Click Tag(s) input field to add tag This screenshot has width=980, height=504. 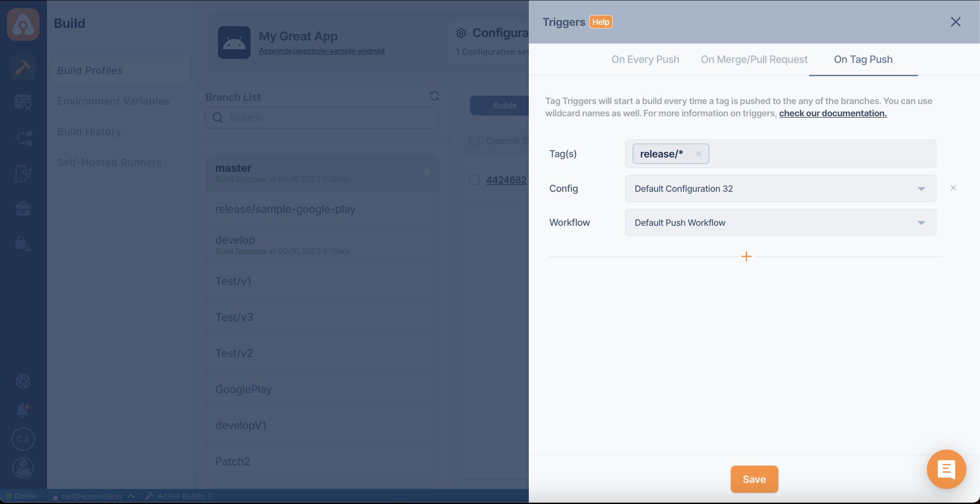[x=817, y=154]
